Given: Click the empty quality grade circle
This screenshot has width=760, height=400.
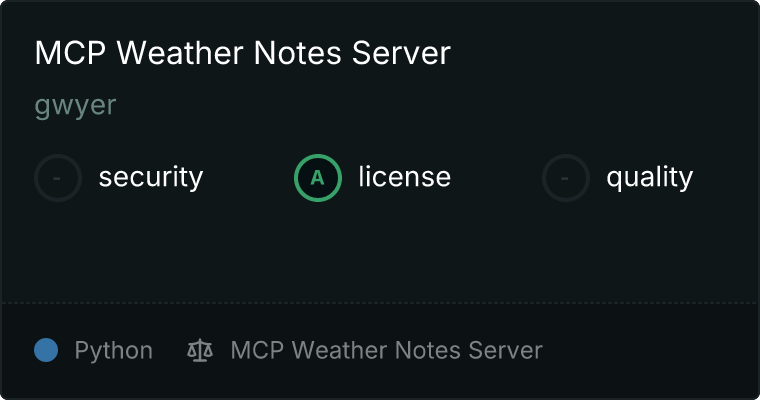Looking at the screenshot, I should point(566,178).
